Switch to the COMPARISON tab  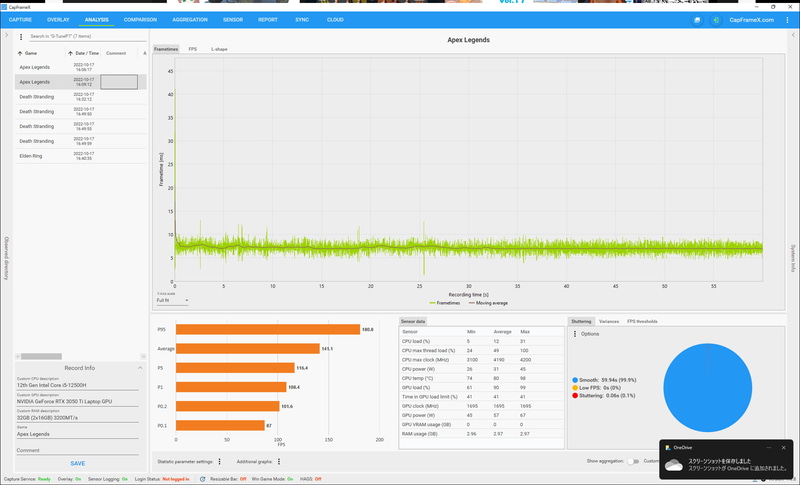(140, 20)
